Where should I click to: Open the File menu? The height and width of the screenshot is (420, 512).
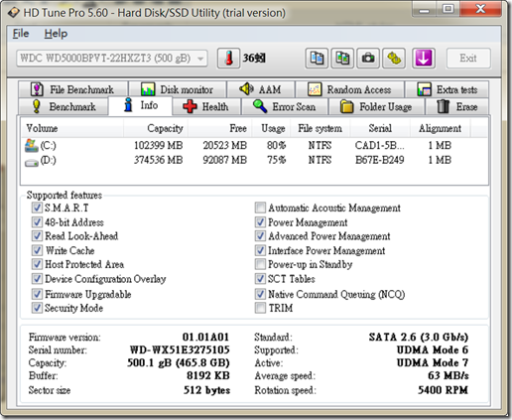tap(21, 34)
